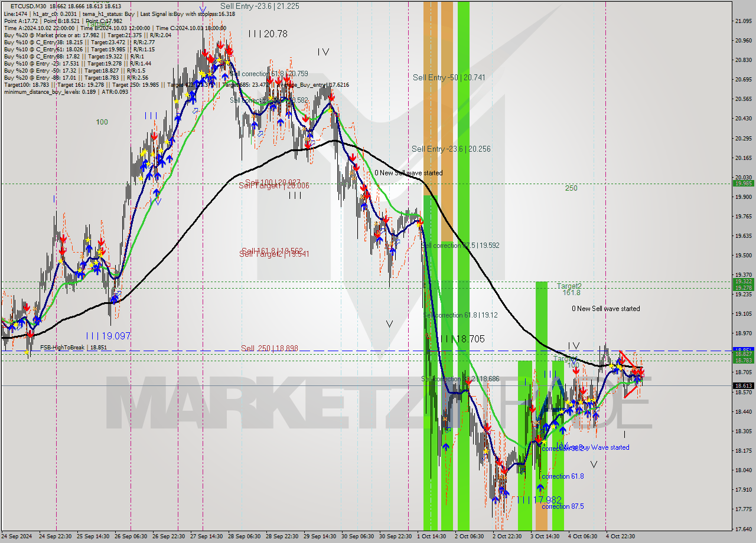Click the 21.095 price axis label
The width and height of the screenshot is (756, 543).
pos(743,21)
